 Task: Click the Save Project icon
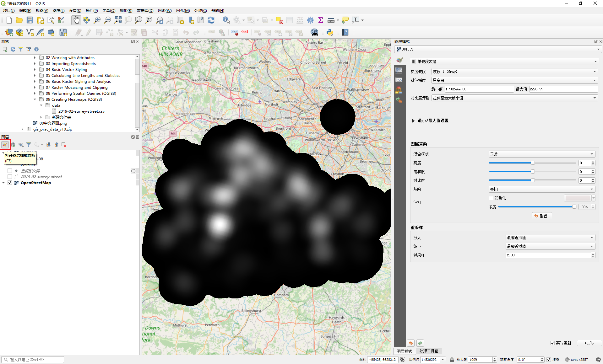pos(30,20)
